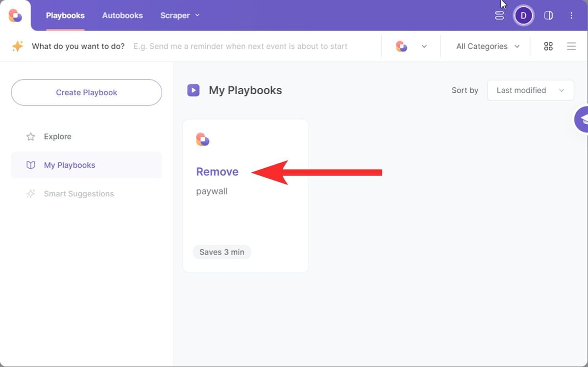This screenshot has width=588, height=367.
Task: Click the Create Playbook button
Action: [86, 92]
